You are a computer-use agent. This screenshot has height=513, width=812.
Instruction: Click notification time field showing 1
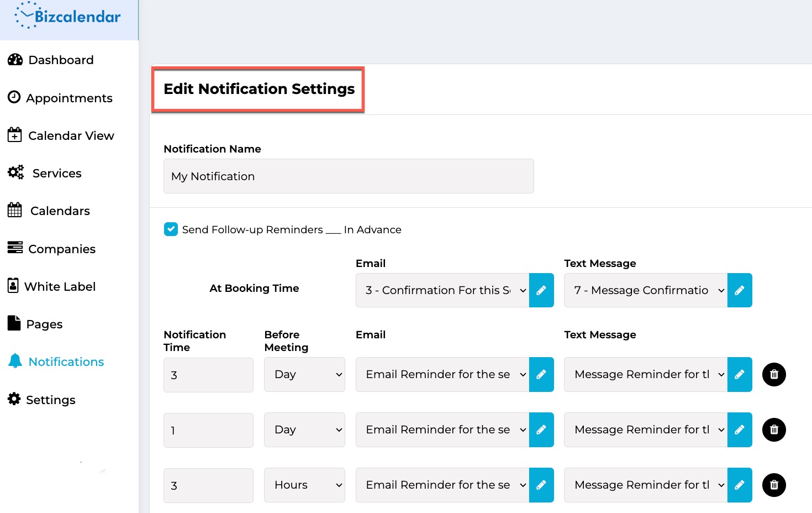pos(208,430)
